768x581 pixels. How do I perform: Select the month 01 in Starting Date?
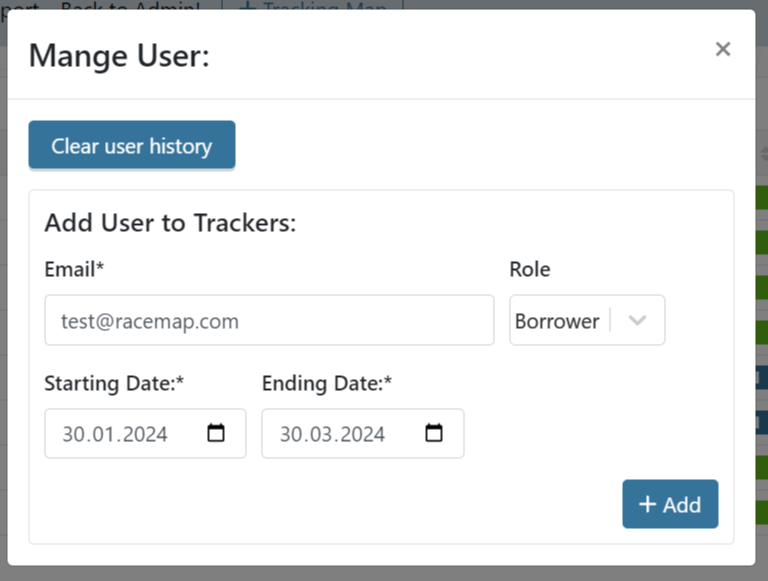(101, 434)
